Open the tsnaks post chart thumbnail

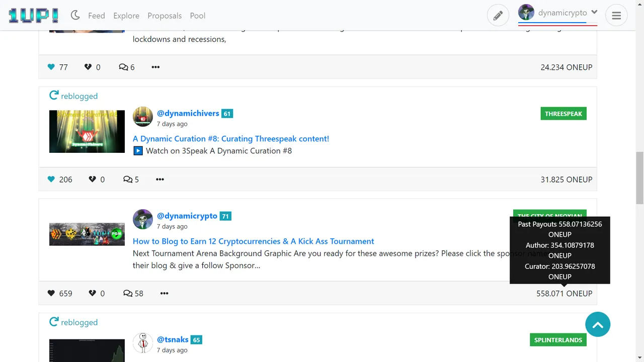[x=87, y=350]
